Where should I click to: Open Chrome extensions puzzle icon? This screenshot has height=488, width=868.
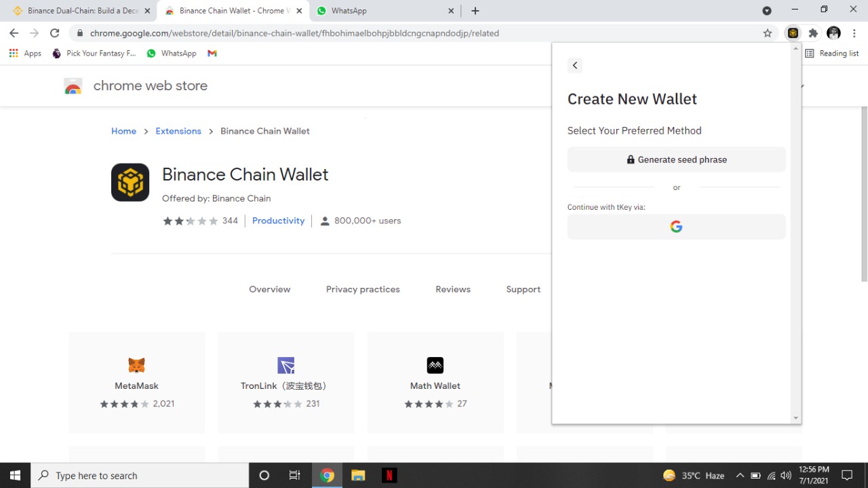click(813, 33)
